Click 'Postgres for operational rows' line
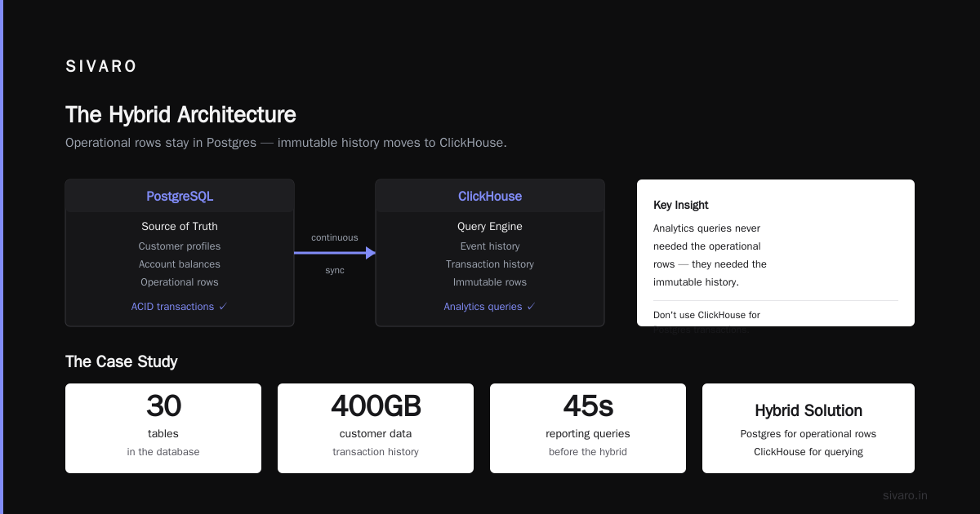 pyautogui.click(x=808, y=434)
